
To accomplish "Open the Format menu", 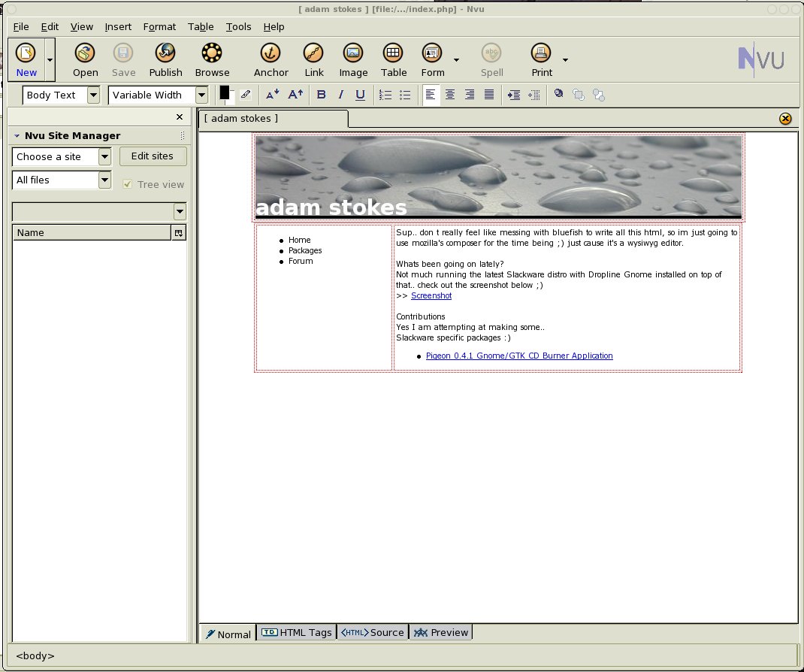I will [159, 26].
